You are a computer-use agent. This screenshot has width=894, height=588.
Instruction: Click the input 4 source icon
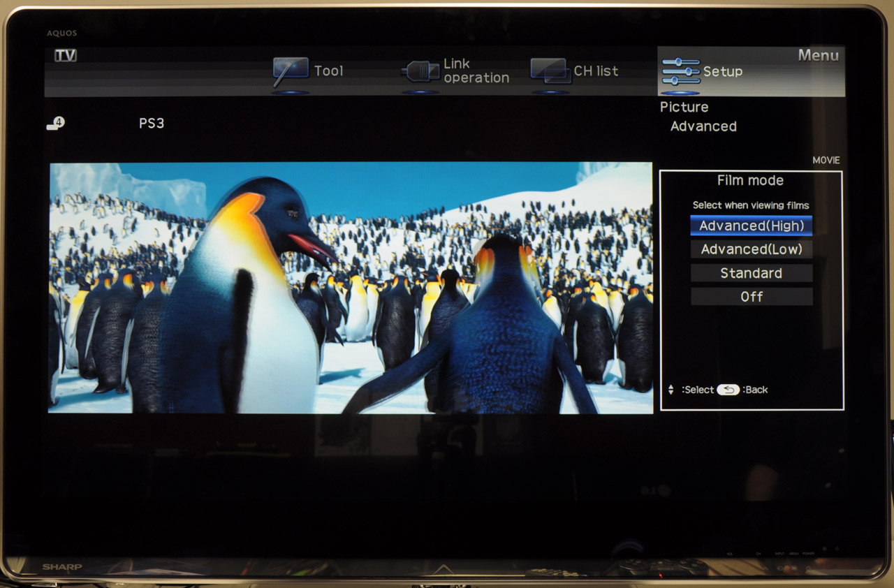pos(55,124)
